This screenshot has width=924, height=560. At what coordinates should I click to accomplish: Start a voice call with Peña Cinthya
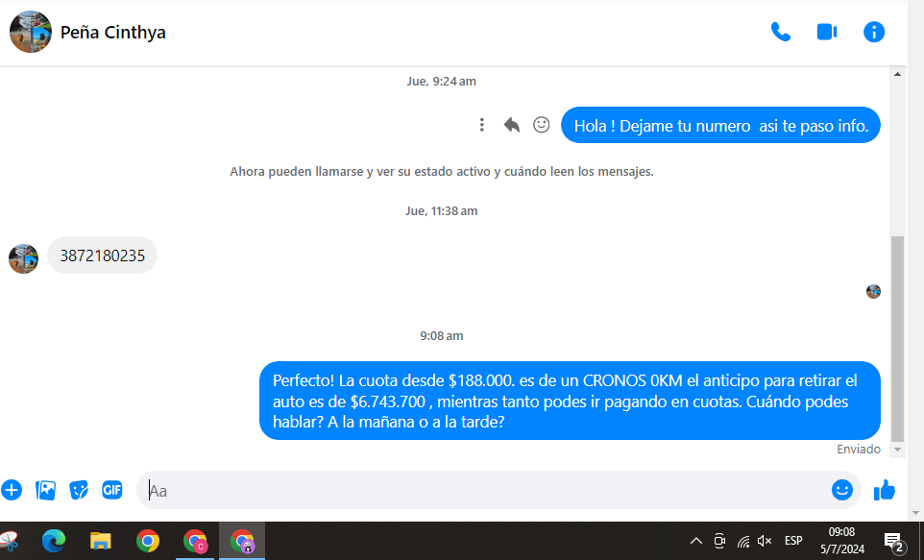pyautogui.click(x=781, y=32)
